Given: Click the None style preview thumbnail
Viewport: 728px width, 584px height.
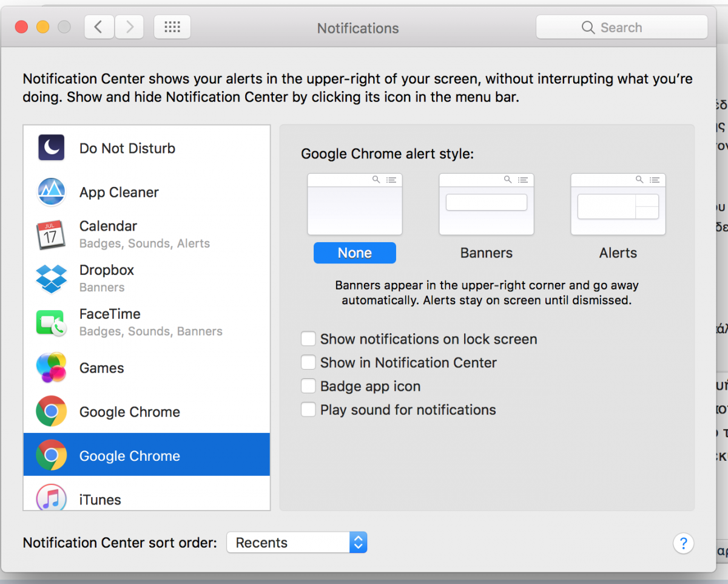Looking at the screenshot, I should pos(355,204).
